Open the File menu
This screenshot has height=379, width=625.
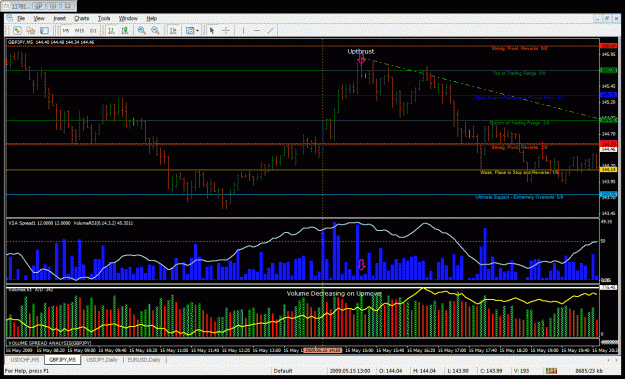tap(21, 18)
